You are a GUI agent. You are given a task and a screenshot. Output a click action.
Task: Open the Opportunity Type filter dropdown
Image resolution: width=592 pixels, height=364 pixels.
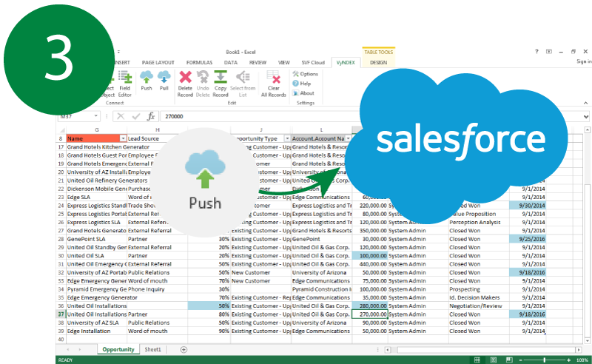click(287, 138)
